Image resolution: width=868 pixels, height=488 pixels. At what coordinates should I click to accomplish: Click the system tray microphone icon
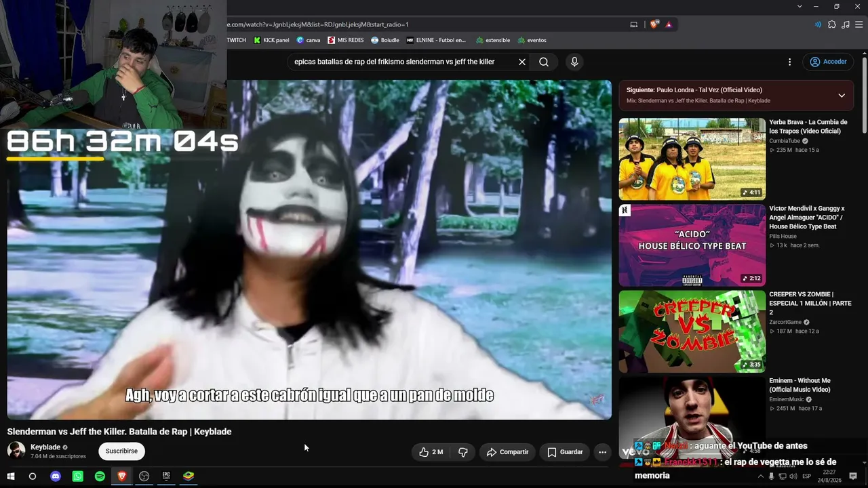click(772, 476)
